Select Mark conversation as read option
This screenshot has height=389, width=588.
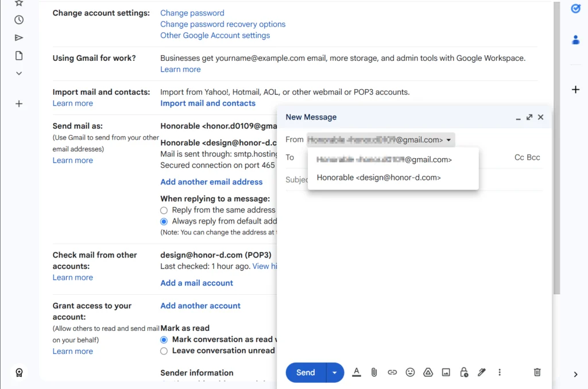tap(164, 340)
